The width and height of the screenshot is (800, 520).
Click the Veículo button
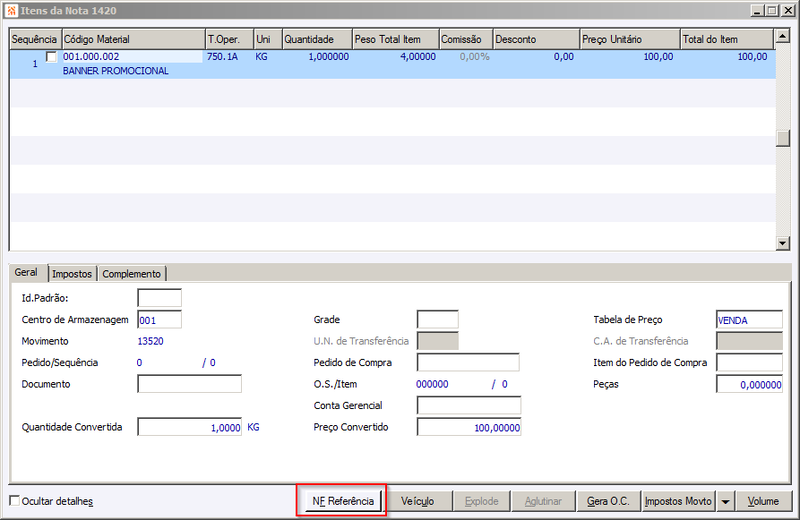417,501
